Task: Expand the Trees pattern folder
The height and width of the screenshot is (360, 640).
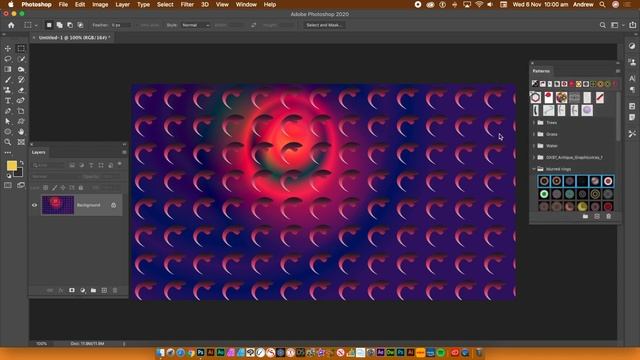Action: click(x=534, y=122)
